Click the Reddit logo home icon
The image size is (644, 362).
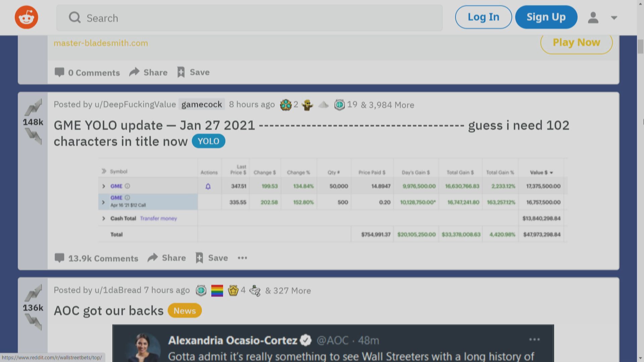point(26,17)
